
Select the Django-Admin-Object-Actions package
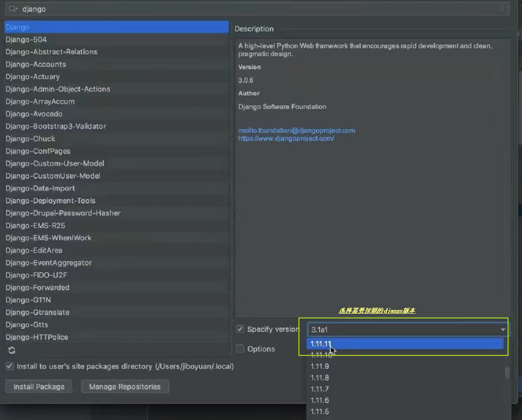pos(116,89)
